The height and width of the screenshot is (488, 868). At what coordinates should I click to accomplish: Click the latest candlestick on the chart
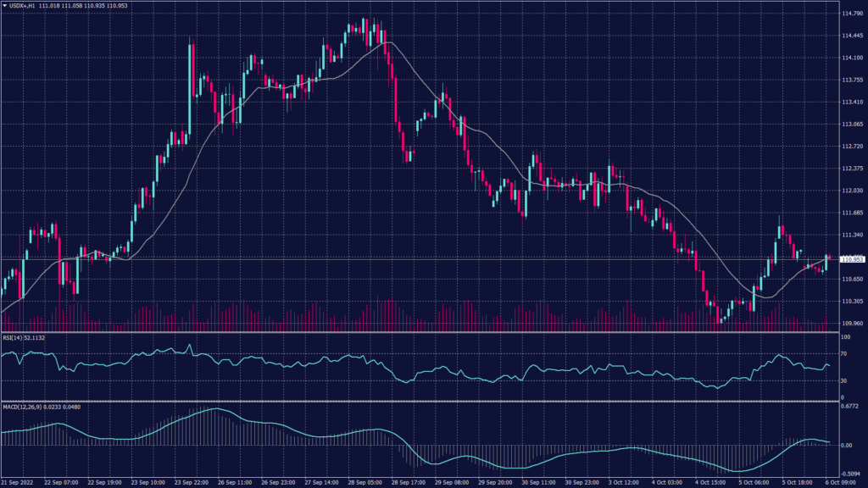click(x=826, y=262)
